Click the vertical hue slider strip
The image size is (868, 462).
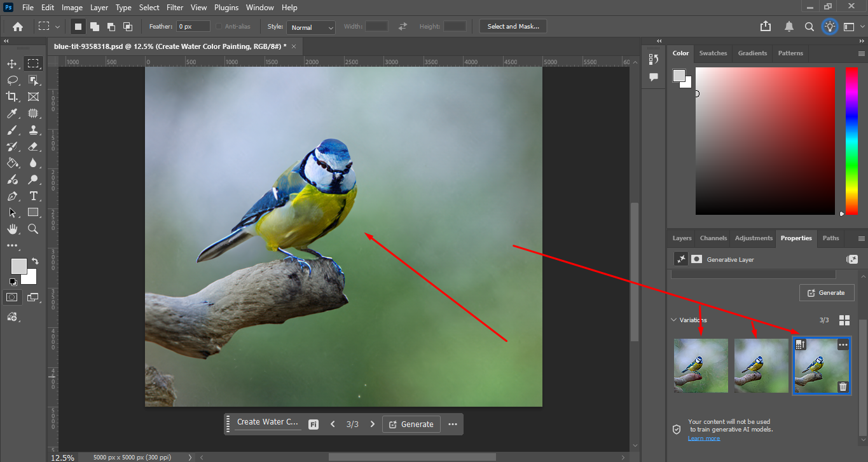[x=851, y=140]
